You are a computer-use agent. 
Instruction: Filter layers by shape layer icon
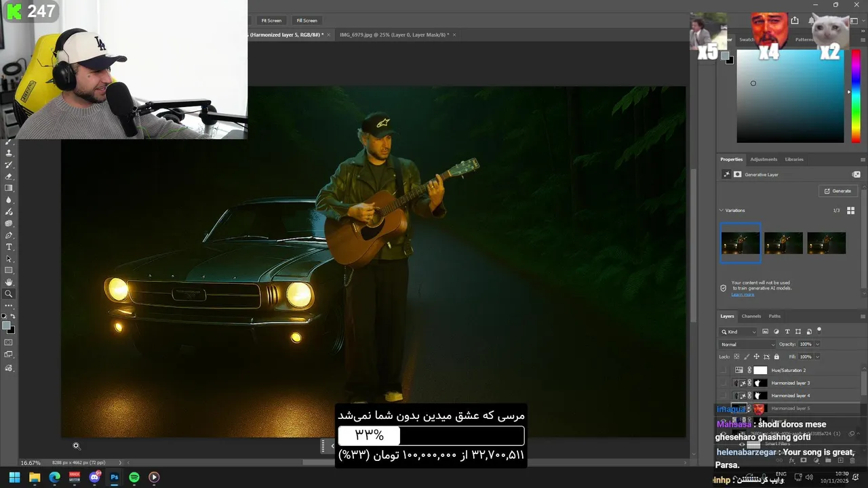798,331
